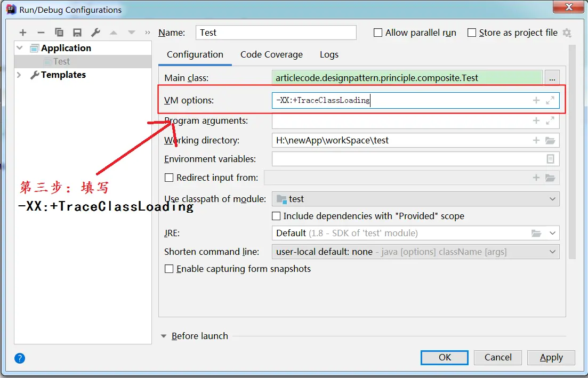Insert macro into VM options plus icon
This screenshot has height=378, width=588.
pyautogui.click(x=536, y=100)
